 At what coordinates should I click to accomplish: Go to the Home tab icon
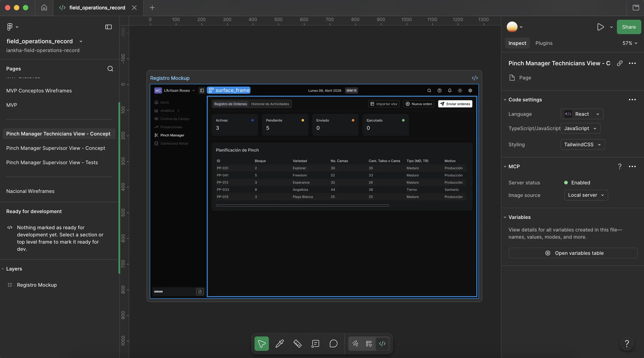44,7
